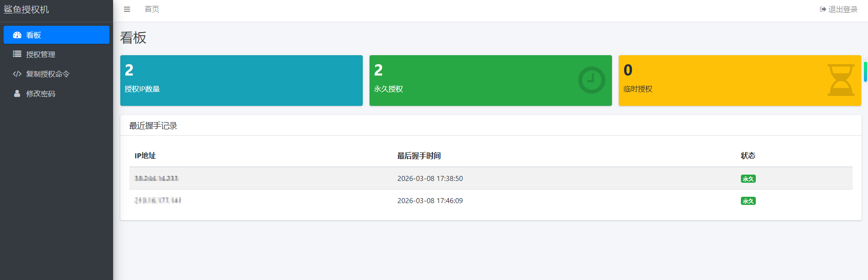The width and height of the screenshot is (868, 280).
Task: Click the yellow 临时授权 card
Action: click(x=740, y=81)
